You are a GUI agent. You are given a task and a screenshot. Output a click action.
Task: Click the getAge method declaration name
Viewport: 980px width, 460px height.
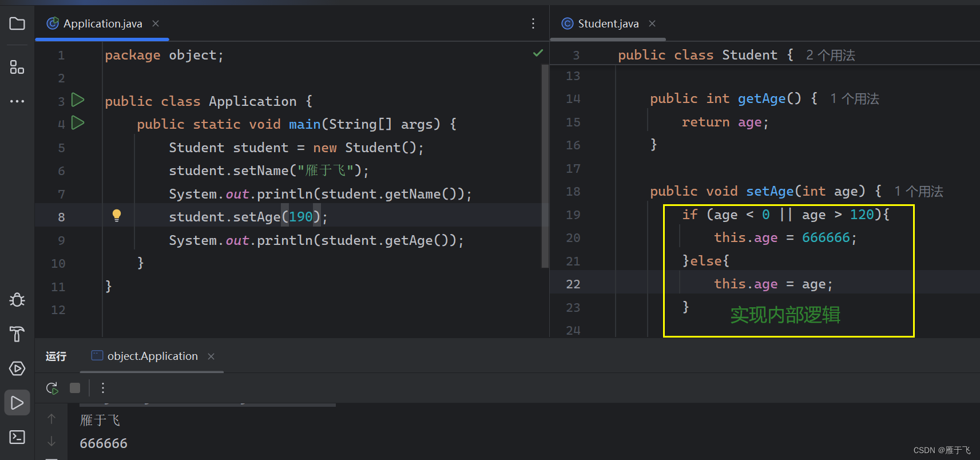761,98
